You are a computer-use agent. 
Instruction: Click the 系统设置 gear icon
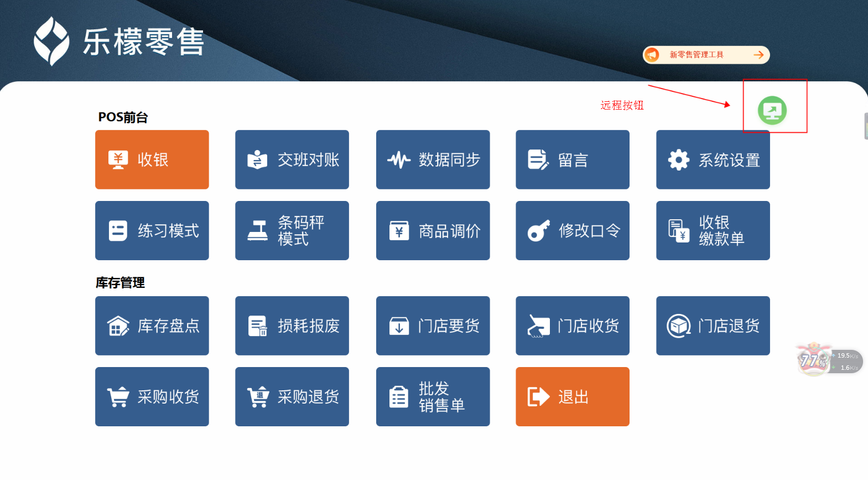tap(679, 160)
